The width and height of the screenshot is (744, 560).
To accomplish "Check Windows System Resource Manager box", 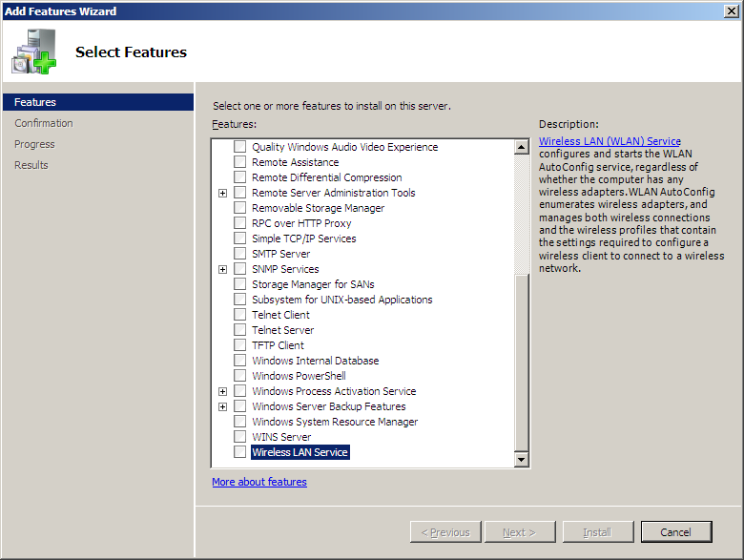I will pos(240,421).
